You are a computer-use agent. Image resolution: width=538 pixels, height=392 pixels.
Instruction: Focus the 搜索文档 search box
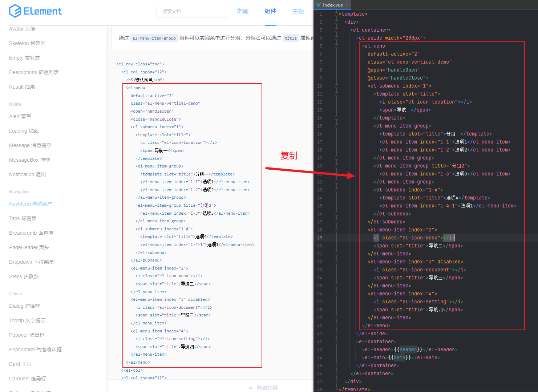(193, 11)
